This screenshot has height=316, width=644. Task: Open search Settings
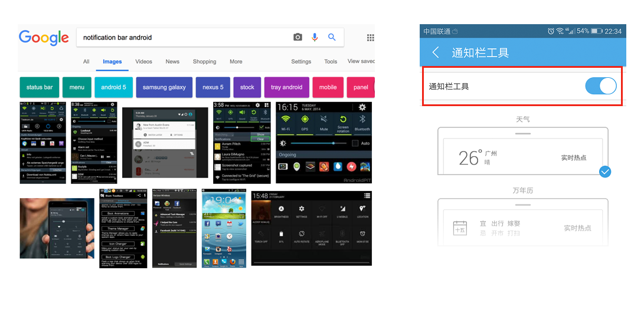pyautogui.click(x=301, y=61)
